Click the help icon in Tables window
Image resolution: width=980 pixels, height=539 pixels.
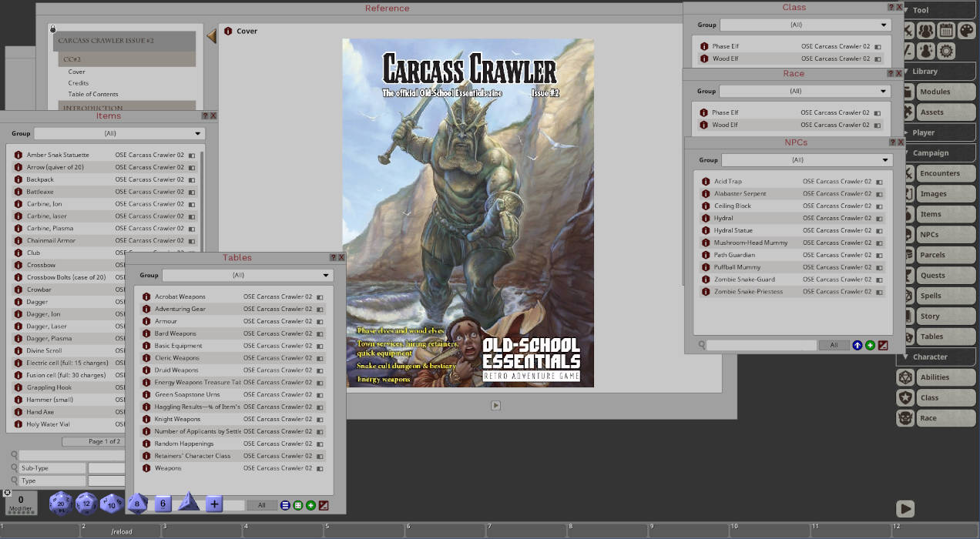[x=333, y=258]
